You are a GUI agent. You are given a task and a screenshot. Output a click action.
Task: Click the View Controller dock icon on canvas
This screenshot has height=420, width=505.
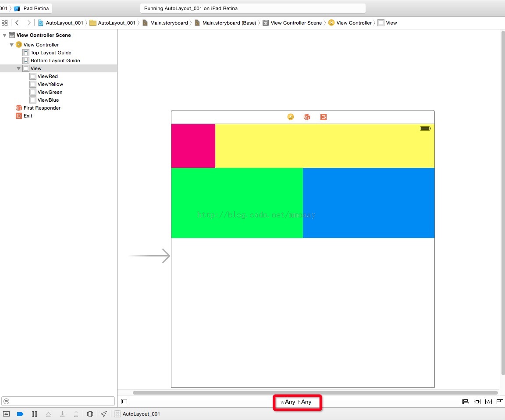coord(291,117)
